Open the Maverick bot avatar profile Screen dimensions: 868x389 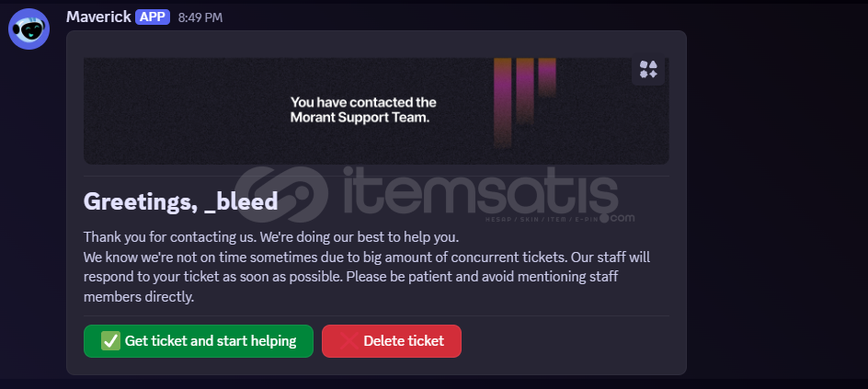point(29,29)
